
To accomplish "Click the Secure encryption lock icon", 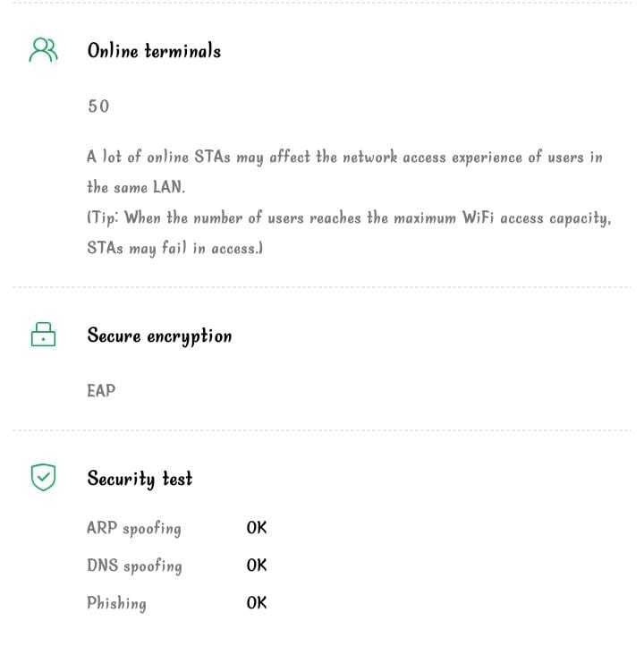I will (43, 335).
